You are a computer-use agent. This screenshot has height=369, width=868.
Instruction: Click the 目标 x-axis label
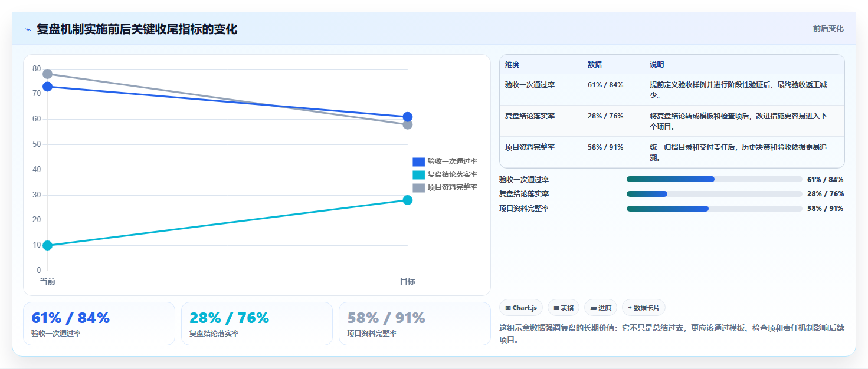pos(407,281)
